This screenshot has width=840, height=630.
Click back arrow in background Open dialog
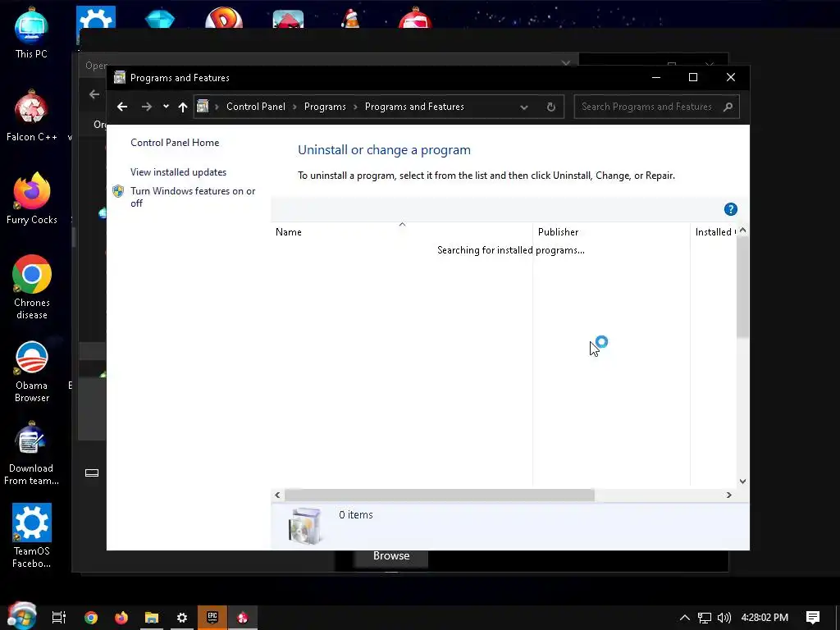94,94
